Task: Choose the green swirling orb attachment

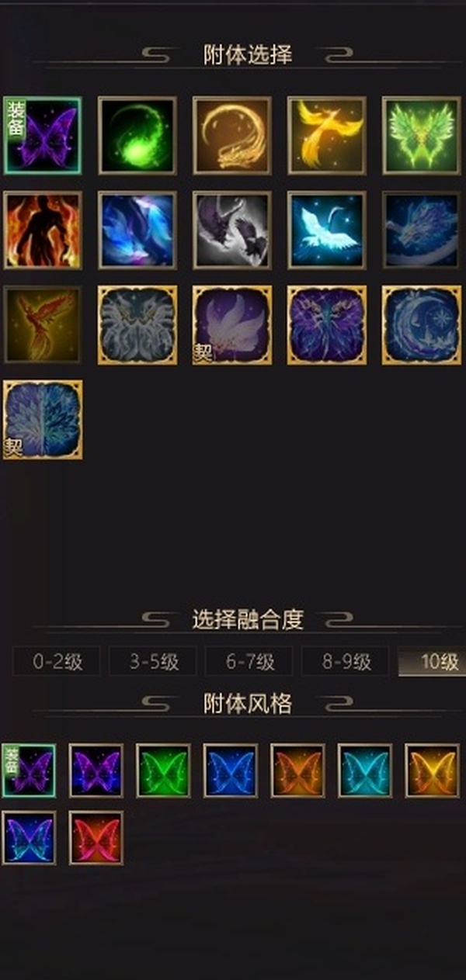Action: point(137,135)
